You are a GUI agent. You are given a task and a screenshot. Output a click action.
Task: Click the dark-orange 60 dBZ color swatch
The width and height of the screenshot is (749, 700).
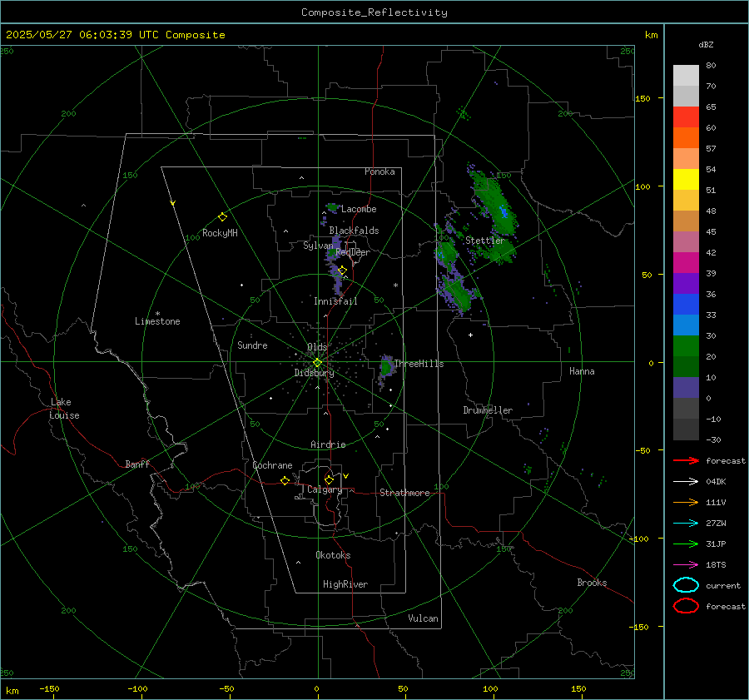[x=686, y=138]
